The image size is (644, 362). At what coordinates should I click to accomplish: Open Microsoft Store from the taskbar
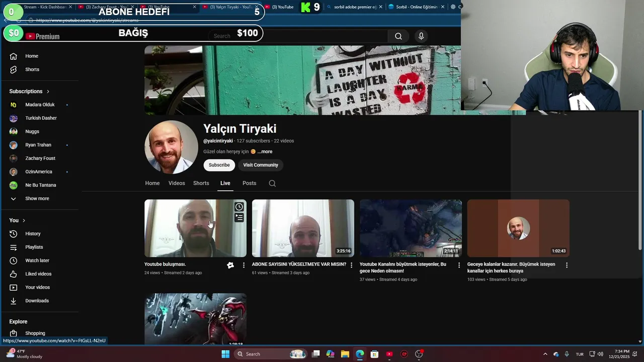tap(374, 354)
